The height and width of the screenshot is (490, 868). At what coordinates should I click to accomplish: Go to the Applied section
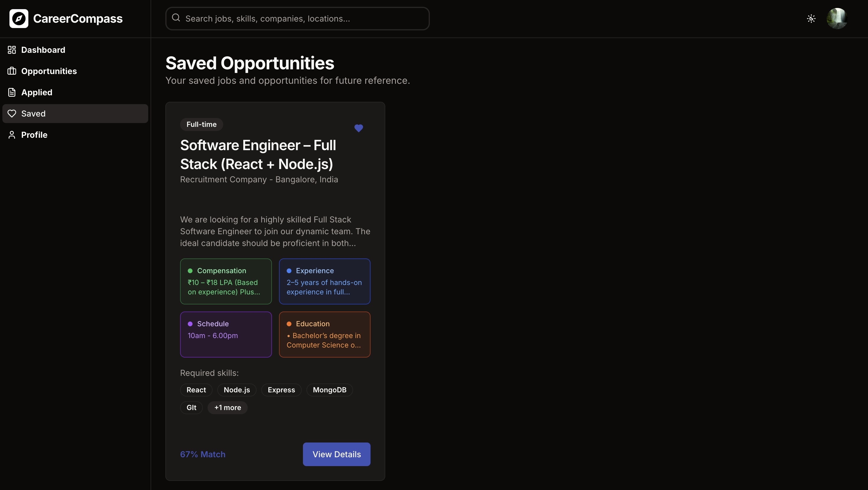(37, 92)
